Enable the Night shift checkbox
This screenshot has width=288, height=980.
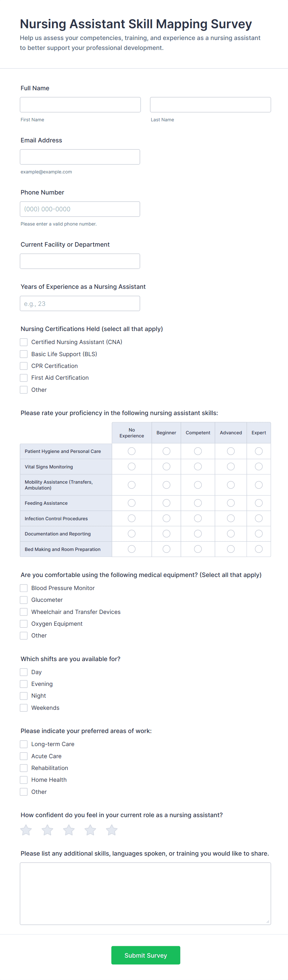coord(24,696)
